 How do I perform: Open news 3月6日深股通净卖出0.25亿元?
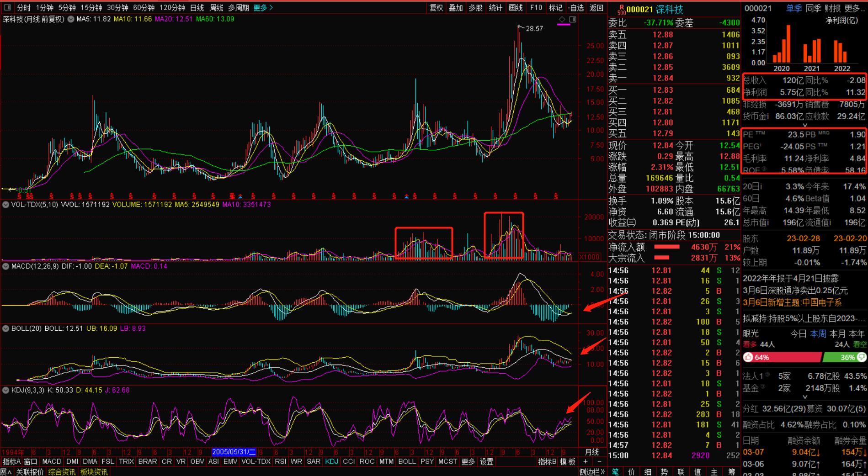(796, 291)
